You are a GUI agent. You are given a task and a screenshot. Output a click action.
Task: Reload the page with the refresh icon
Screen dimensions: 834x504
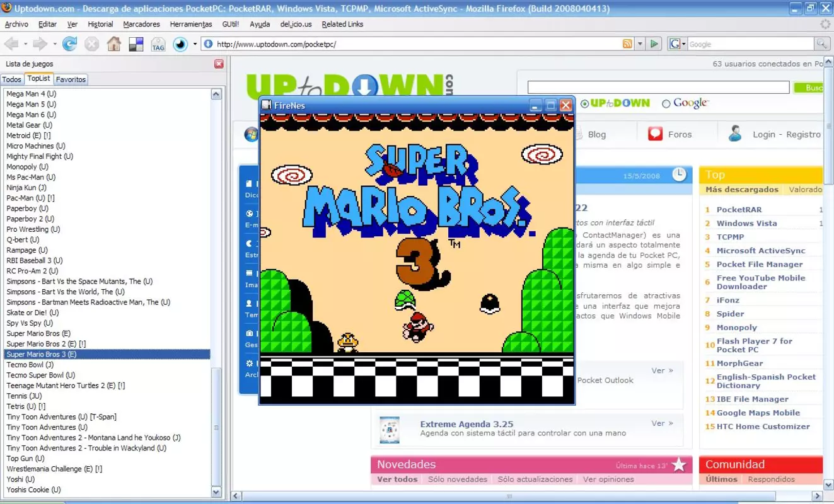click(x=70, y=44)
